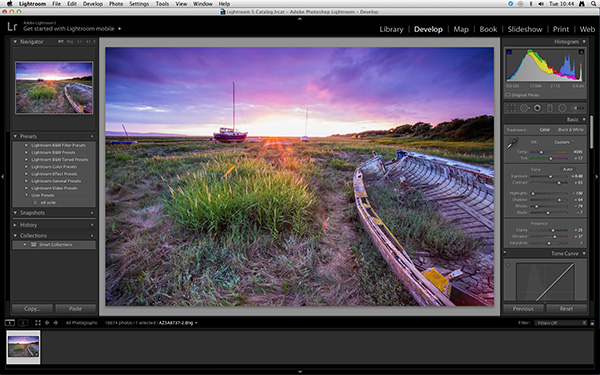Open Filters Off dropdown
Screen dimensions: 600x375
pos(560,323)
